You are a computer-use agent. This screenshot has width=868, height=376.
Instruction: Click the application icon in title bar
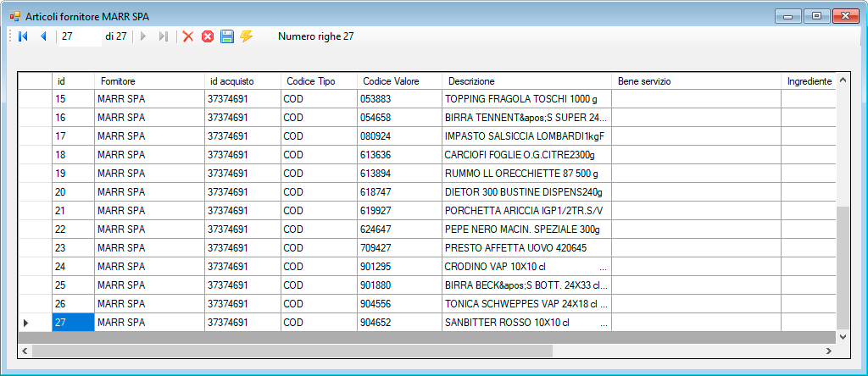(15, 17)
